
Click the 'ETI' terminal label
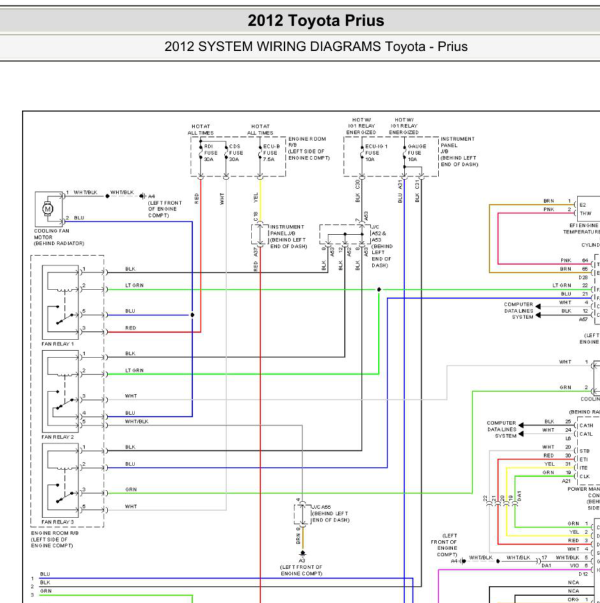(x=583, y=459)
